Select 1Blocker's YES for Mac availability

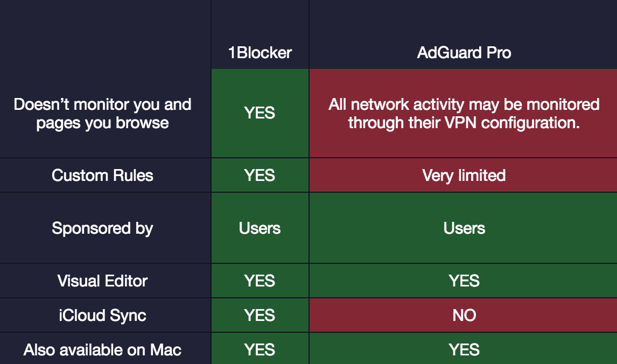coord(260,351)
